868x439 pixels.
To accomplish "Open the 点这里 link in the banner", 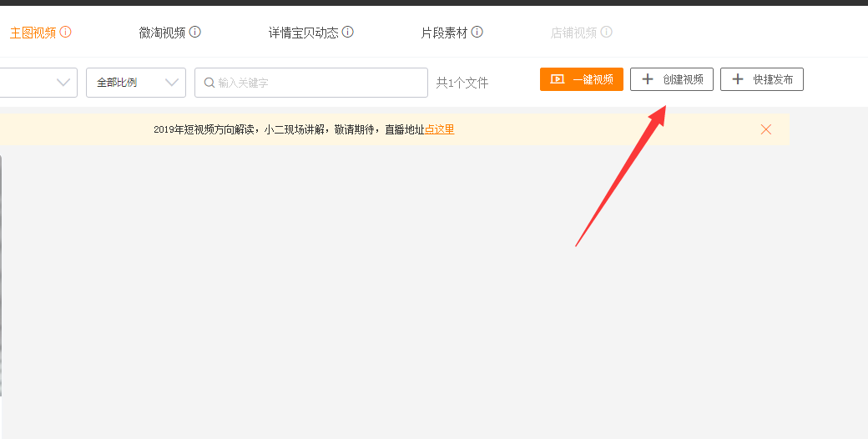I will 440,129.
